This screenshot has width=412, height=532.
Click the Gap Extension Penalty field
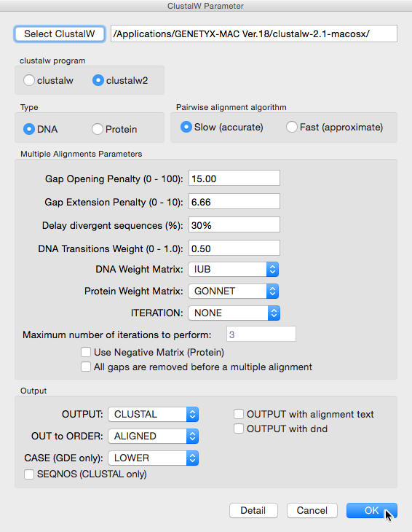234,202
